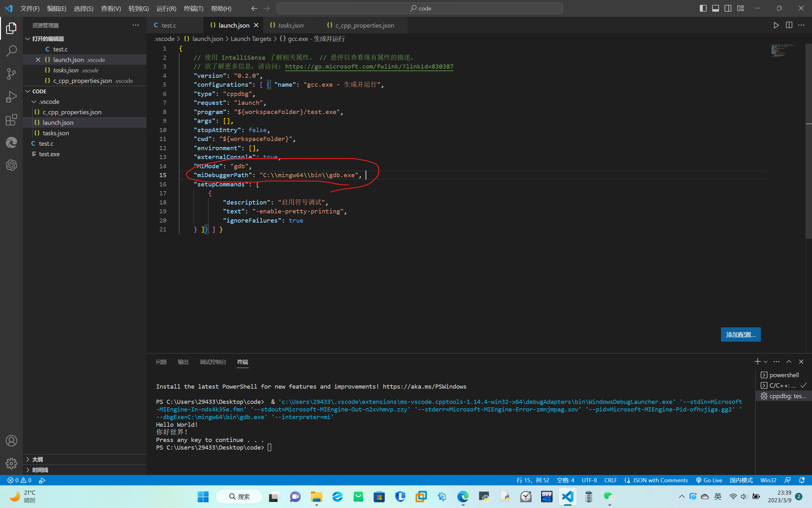Open the 文件(F) menu
812x508 pixels.
30,8
